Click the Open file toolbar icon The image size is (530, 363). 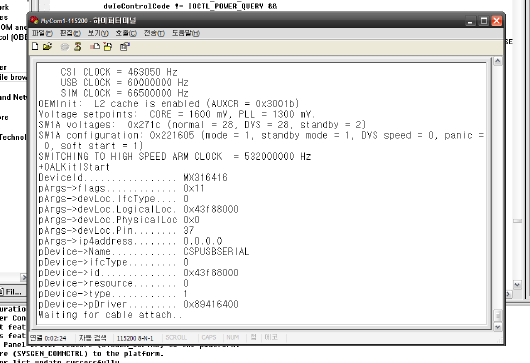click(47, 46)
